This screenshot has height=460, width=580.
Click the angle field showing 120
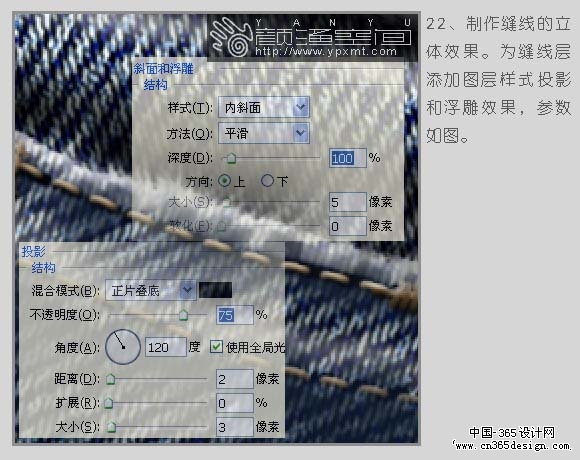pyautogui.click(x=166, y=347)
